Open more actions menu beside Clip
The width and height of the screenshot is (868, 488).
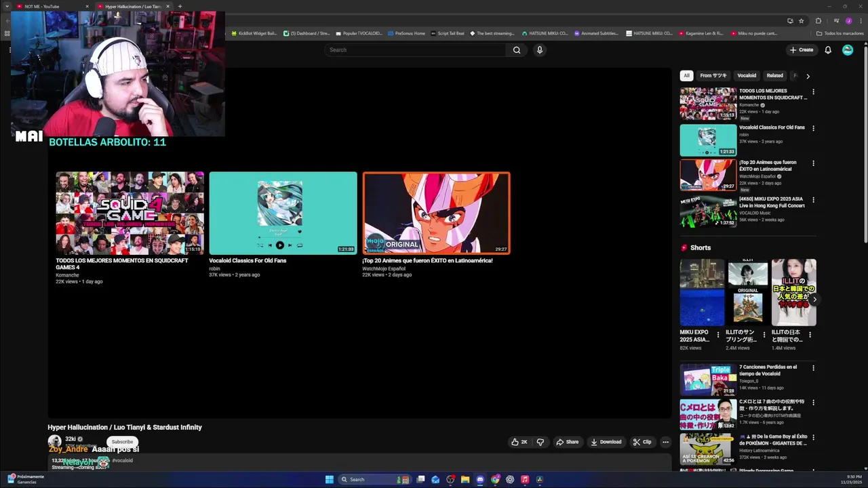click(665, 442)
